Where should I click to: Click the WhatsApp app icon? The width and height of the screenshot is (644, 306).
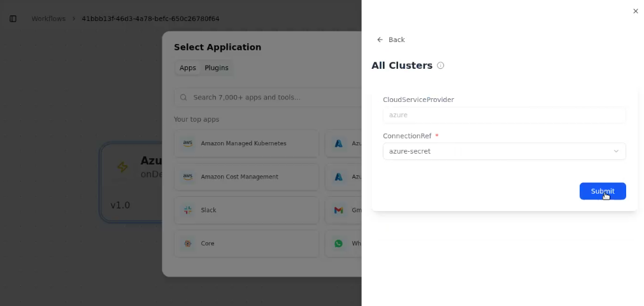click(339, 244)
